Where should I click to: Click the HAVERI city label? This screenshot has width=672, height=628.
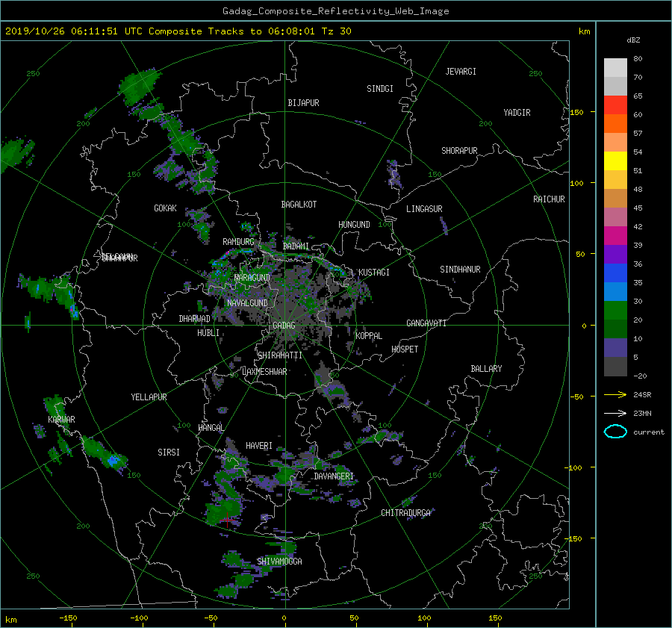click(x=259, y=446)
